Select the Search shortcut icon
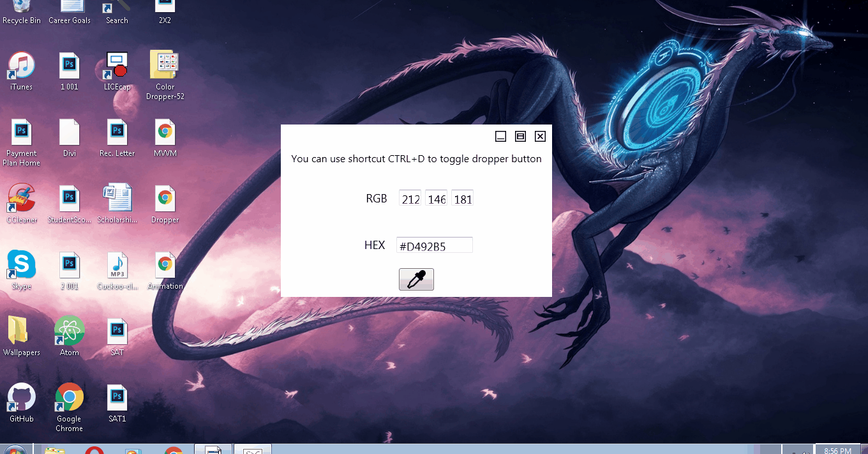This screenshot has height=454, width=868. [x=117, y=13]
